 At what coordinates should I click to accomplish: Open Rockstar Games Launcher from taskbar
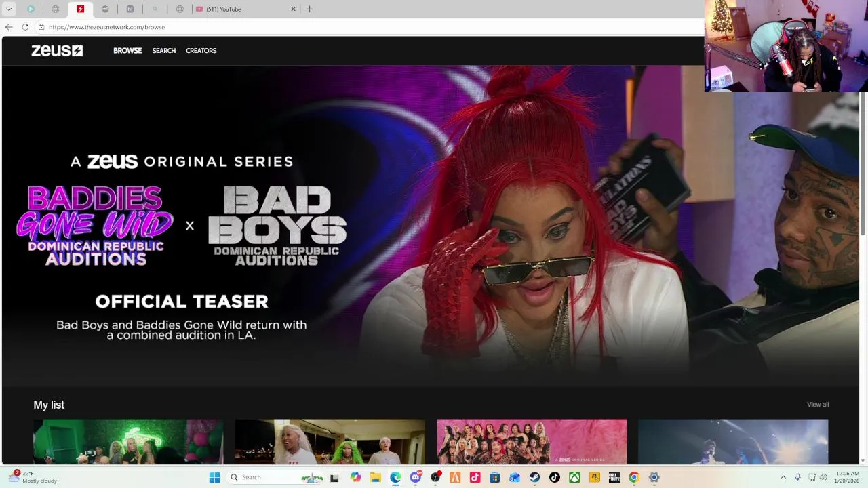[x=594, y=477]
